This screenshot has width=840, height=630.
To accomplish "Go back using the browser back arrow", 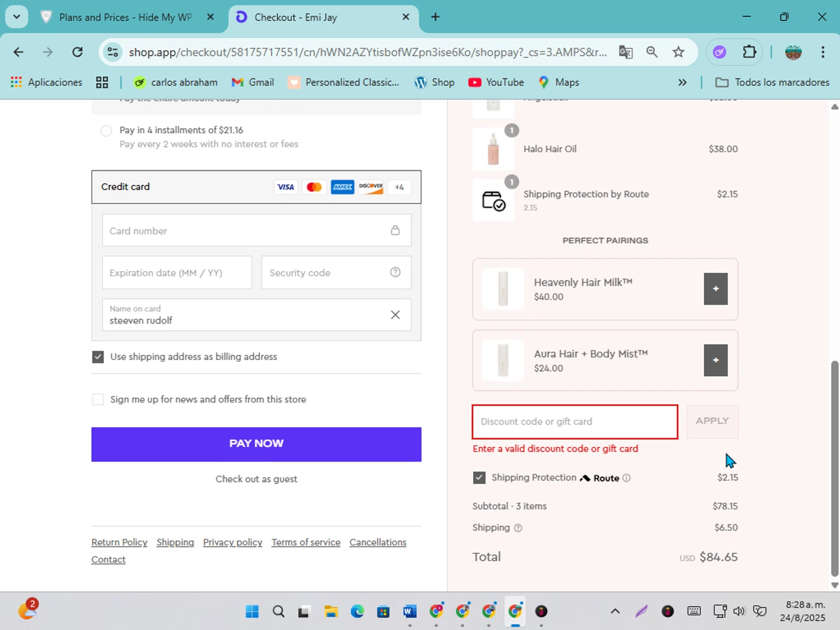I will [x=18, y=52].
